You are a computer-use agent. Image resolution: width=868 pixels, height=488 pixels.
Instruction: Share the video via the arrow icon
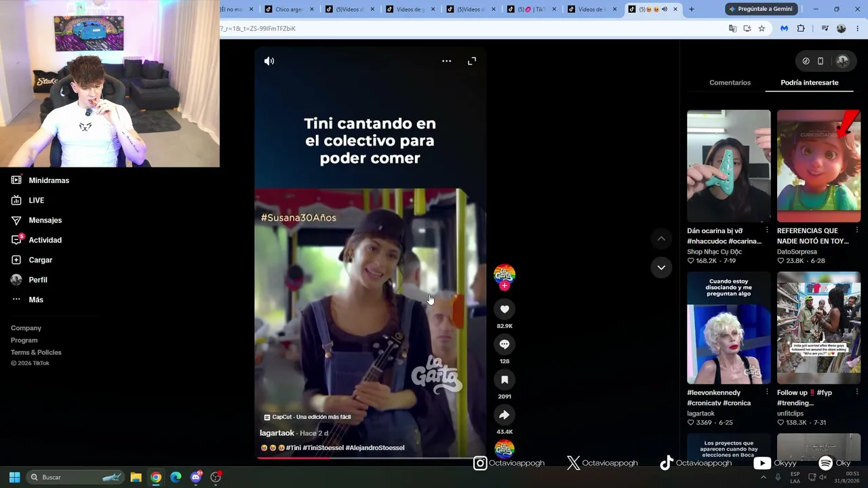pos(505,415)
